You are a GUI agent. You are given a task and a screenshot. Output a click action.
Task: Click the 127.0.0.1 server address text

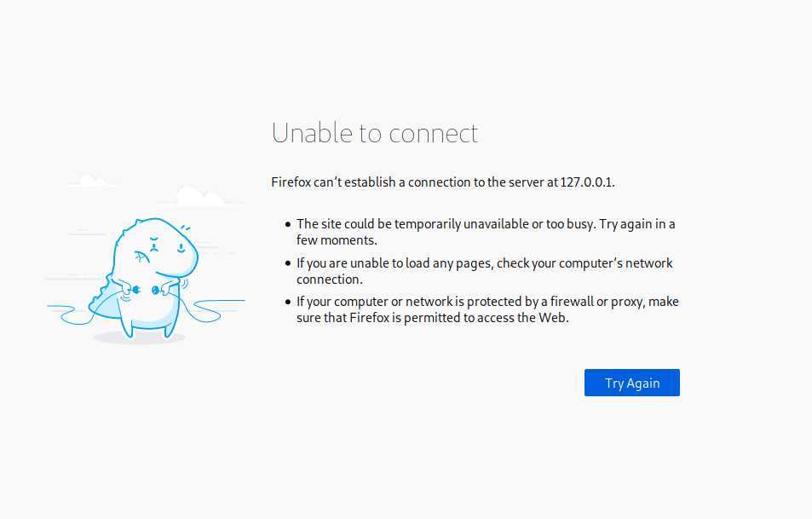coord(587,182)
